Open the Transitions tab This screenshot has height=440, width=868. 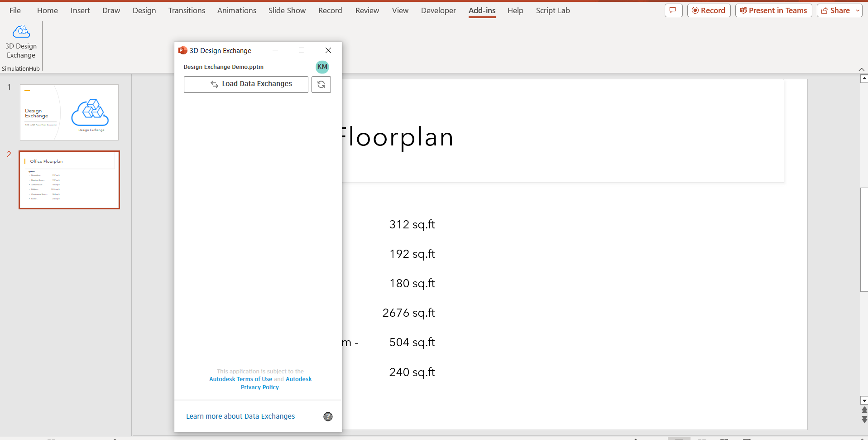click(187, 10)
